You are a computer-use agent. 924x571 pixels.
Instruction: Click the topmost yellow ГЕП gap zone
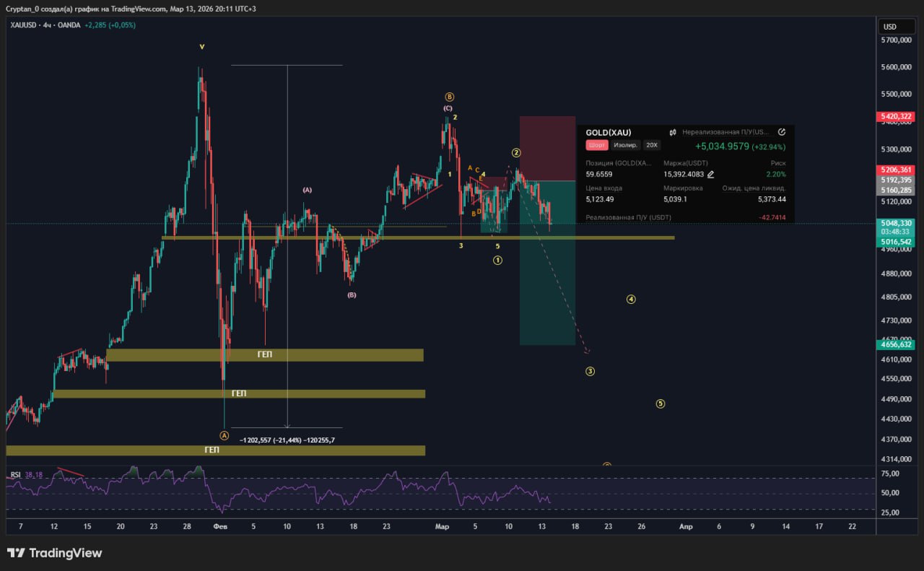tap(265, 355)
